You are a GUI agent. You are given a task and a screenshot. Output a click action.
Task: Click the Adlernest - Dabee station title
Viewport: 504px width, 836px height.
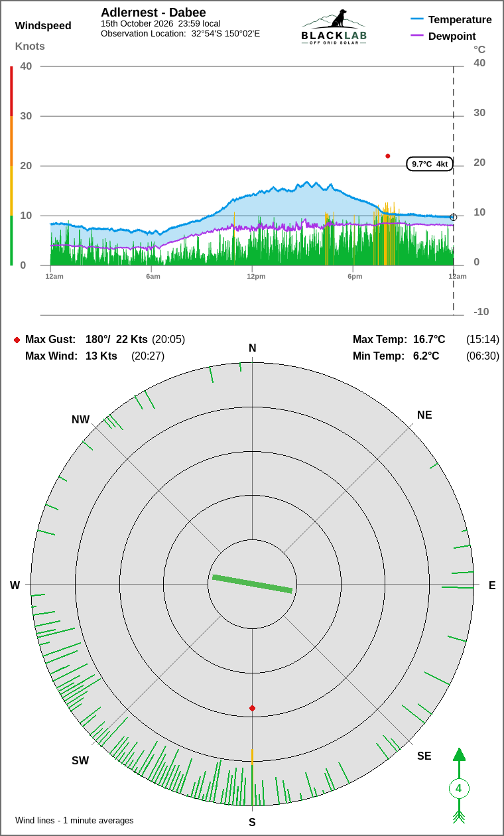click(153, 13)
